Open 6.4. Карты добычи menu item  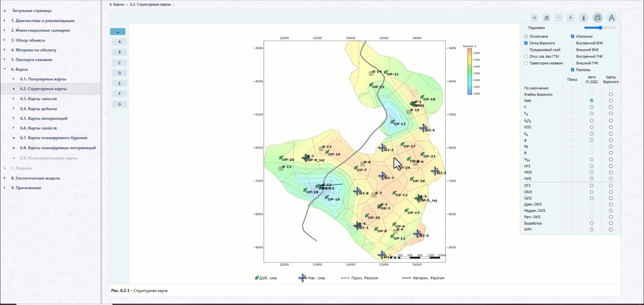tap(38, 109)
